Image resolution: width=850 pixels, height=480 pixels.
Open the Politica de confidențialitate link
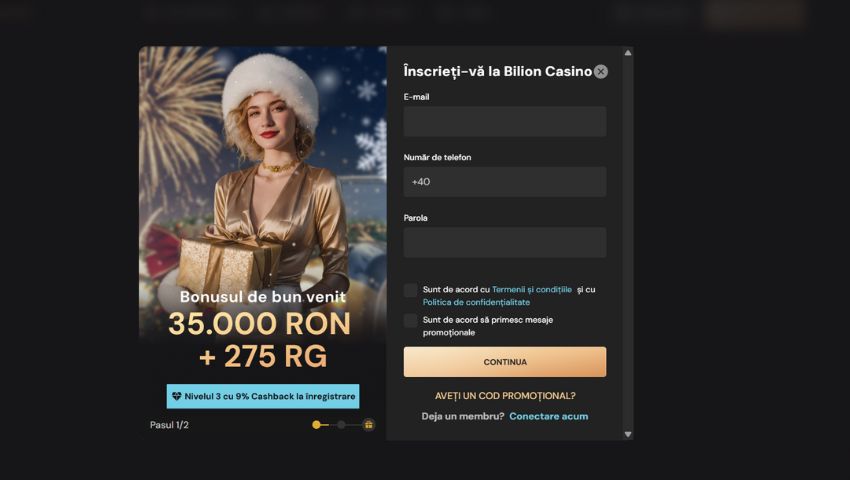pos(476,302)
